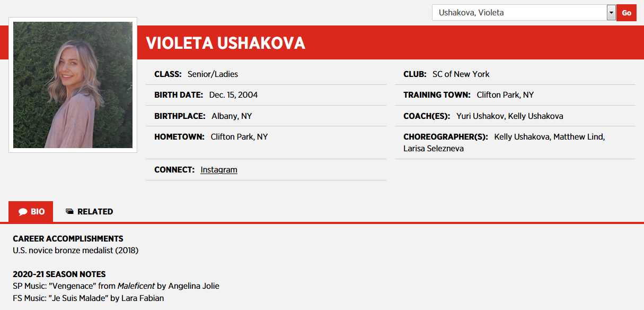Click the CHOREOGRAPHER(S) label
This screenshot has width=644, height=310.
[445, 137]
